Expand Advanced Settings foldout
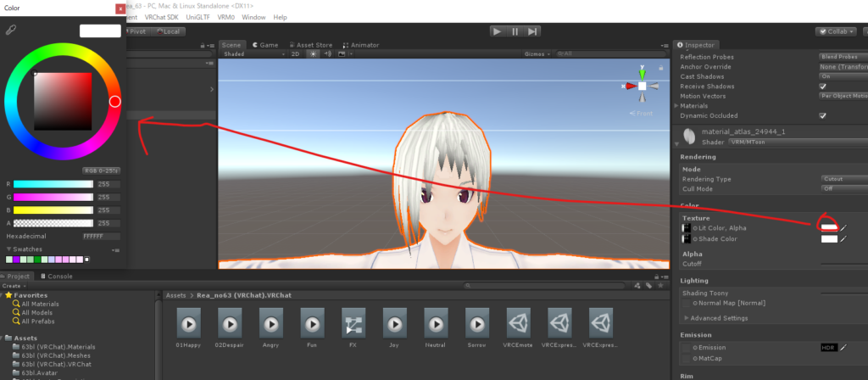 click(687, 318)
